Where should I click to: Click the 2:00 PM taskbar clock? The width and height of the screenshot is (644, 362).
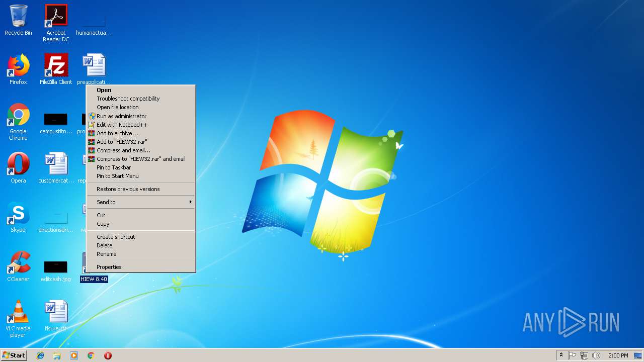[618, 355]
